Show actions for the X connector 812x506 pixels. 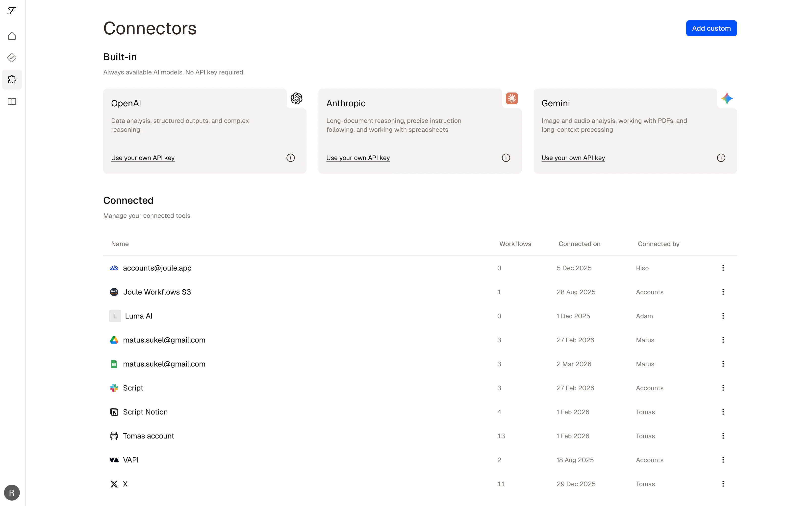click(x=723, y=483)
